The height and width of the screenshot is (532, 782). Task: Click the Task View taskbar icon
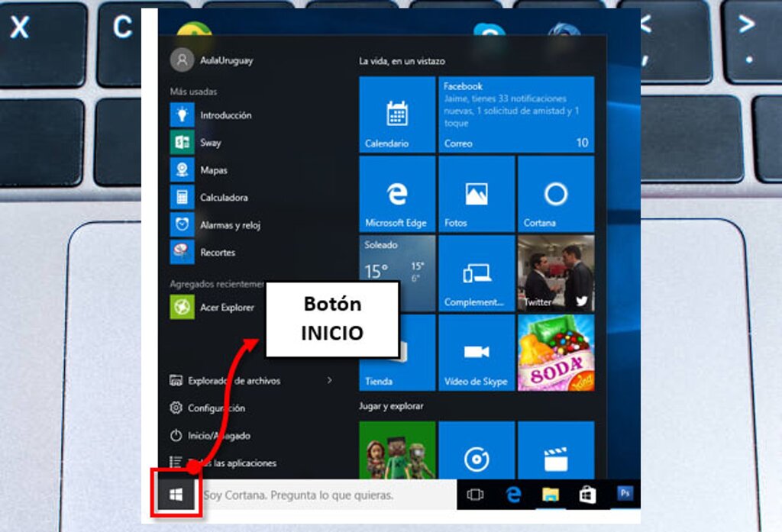475,495
